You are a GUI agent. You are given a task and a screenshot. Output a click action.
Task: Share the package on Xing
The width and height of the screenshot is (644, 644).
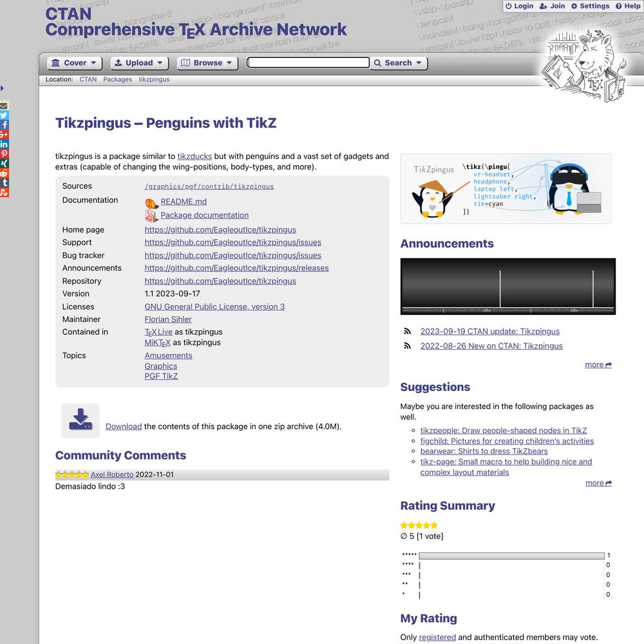point(4,164)
